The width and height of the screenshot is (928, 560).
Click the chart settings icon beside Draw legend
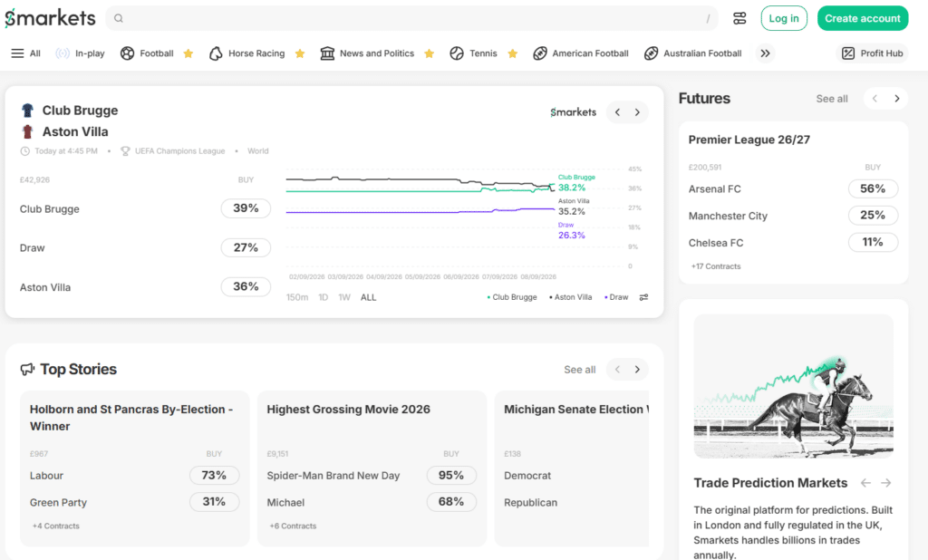click(x=644, y=297)
